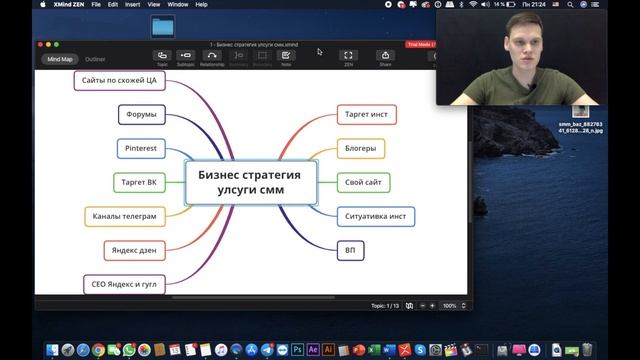Open Spotlight search in menu bar
The width and height of the screenshot is (640, 360).
tap(570, 4)
